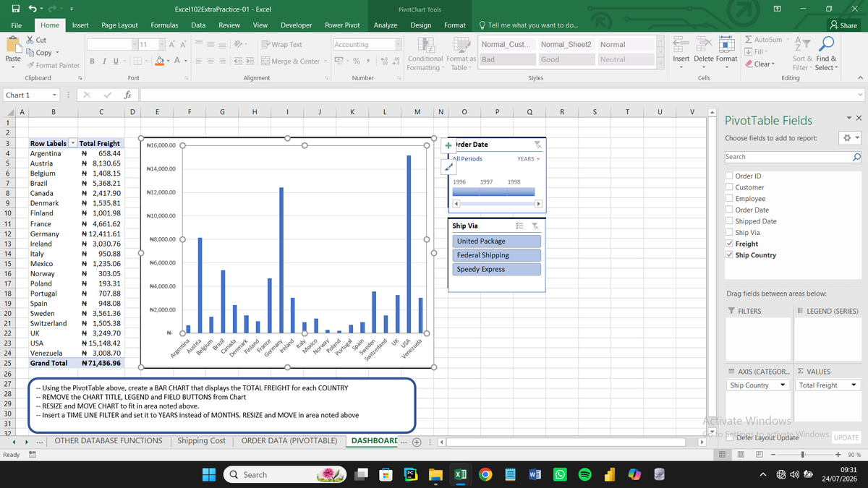Open the Insert ribbon tab
868x488 pixels.
(80, 25)
